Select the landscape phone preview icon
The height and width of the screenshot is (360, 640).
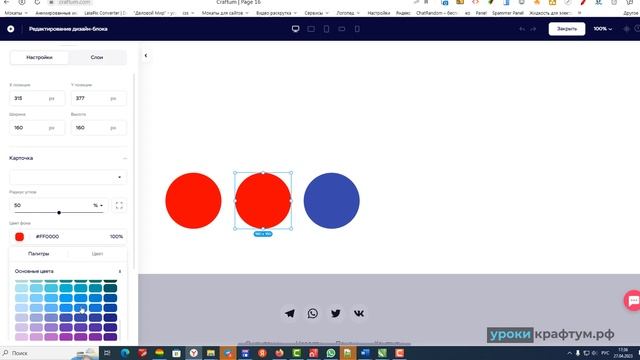pos(342,29)
